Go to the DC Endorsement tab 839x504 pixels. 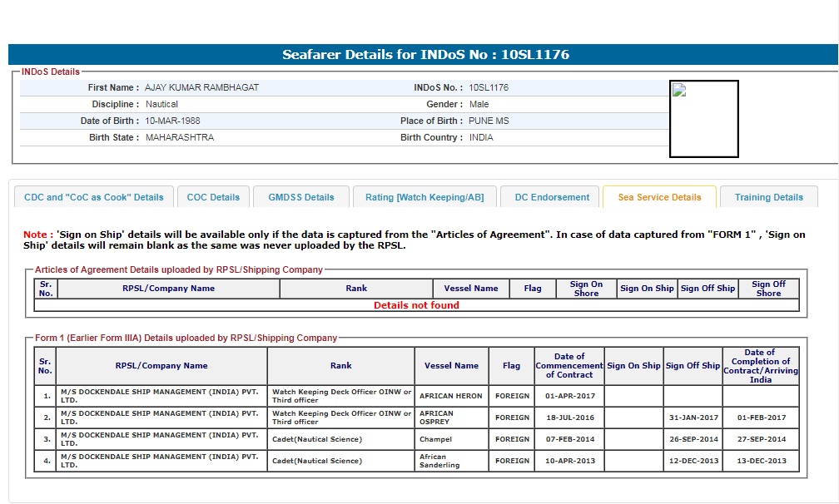[551, 197]
